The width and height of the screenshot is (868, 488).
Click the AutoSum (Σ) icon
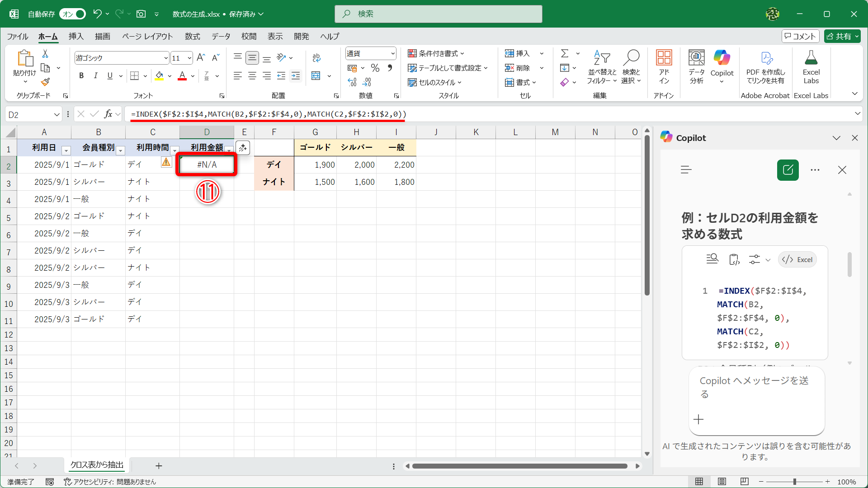tap(565, 53)
